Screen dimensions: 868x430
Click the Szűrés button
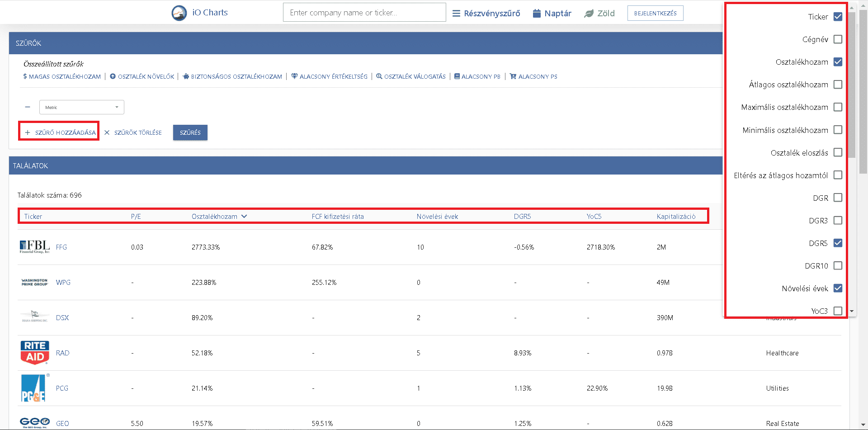[x=190, y=132]
